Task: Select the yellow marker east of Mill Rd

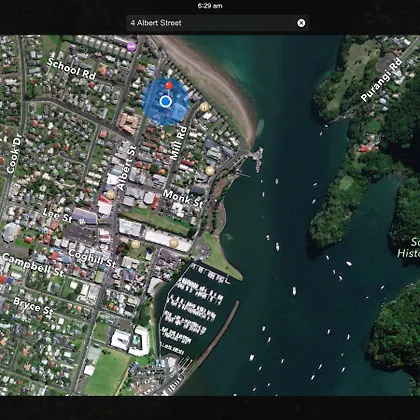Action: [210, 171]
